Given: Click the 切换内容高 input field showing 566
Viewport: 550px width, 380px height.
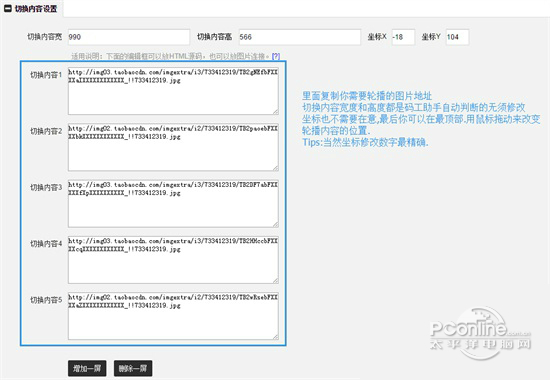Looking at the screenshot, I should point(300,37).
